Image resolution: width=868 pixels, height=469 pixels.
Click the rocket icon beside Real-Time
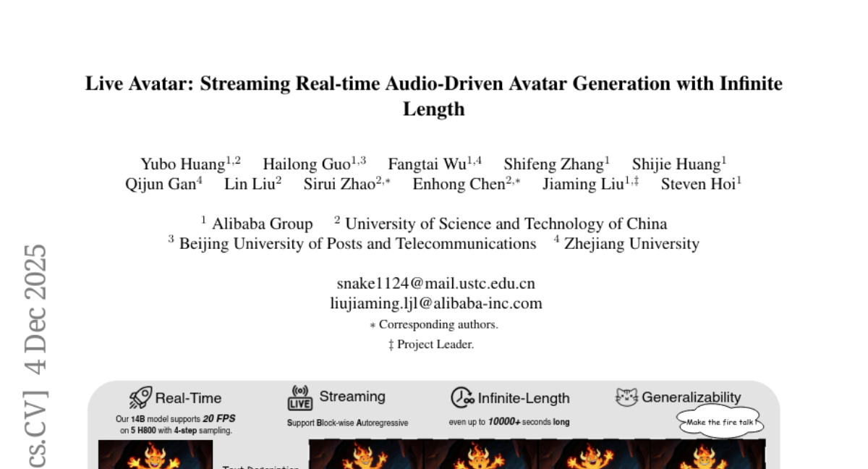[140, 397]
